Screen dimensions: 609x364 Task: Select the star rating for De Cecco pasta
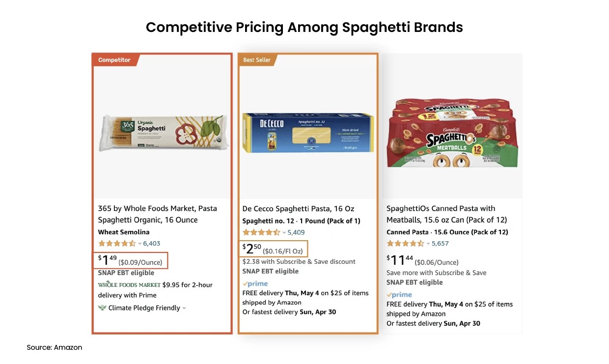(260, 232)
